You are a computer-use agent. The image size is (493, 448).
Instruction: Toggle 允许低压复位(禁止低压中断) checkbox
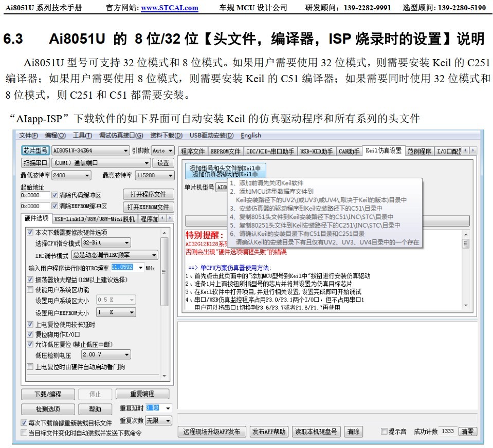30,344
